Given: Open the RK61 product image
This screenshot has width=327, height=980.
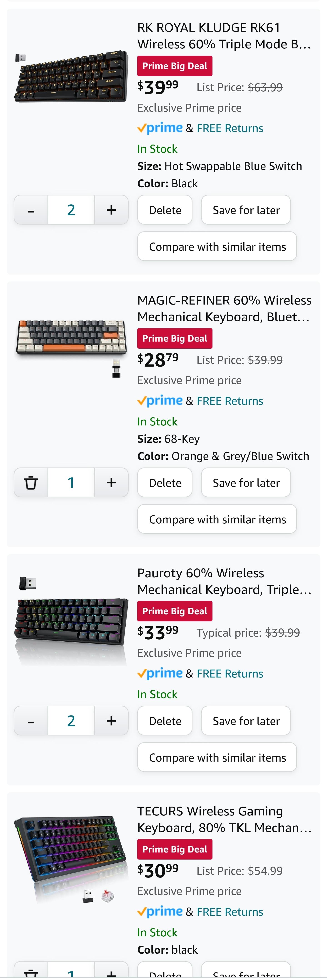Looking at the screenshot, I should coord(71,76).
